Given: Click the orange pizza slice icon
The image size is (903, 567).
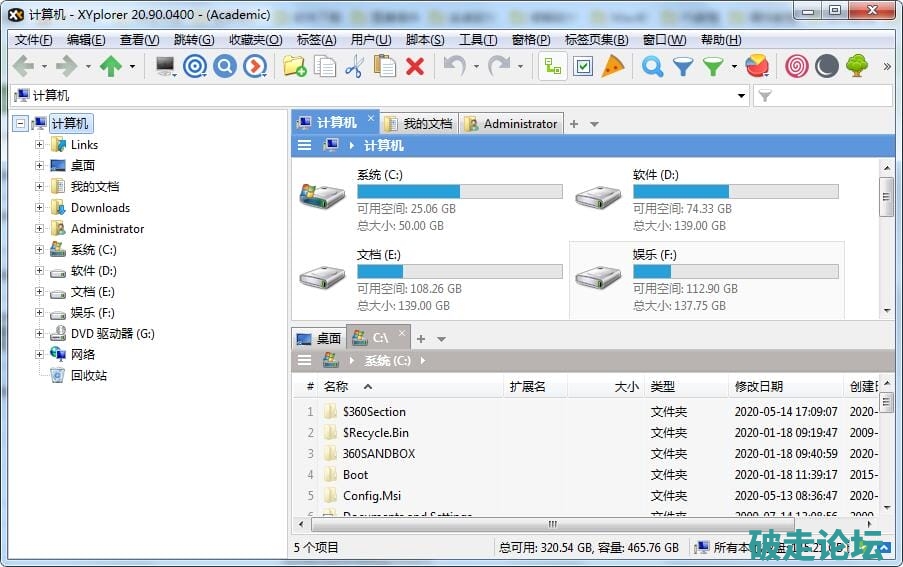Looking at the screenshot, I should [x=613, y=66].
